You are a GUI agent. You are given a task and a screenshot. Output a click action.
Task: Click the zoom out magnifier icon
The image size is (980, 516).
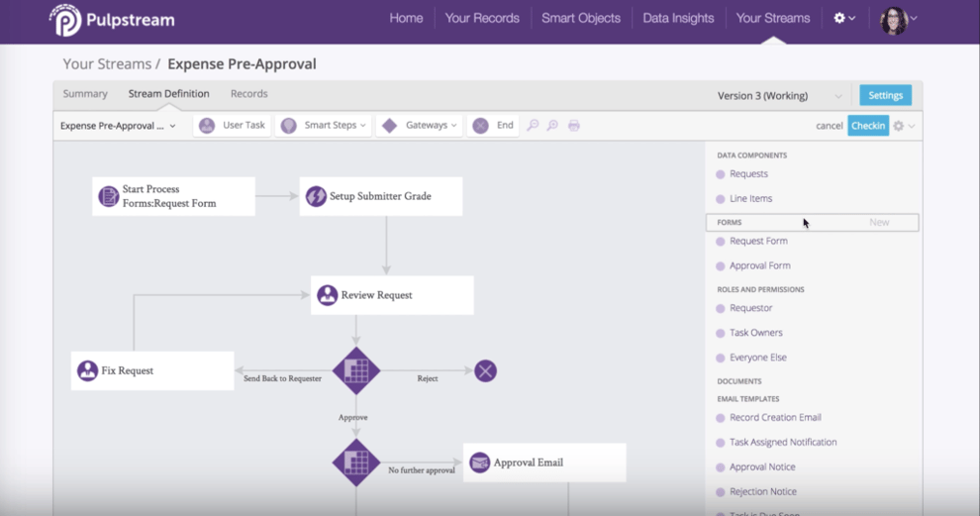pyautogui.click(x=552, y=126)
